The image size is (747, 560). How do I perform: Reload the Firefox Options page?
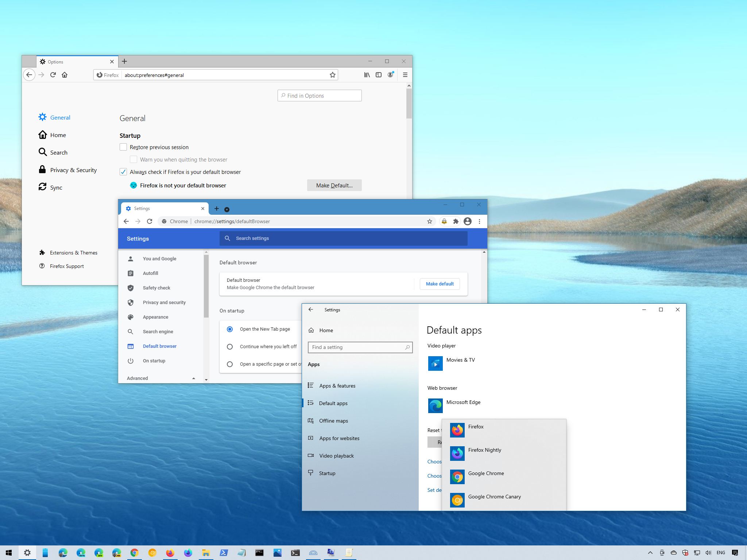click(x=53, y=75)
